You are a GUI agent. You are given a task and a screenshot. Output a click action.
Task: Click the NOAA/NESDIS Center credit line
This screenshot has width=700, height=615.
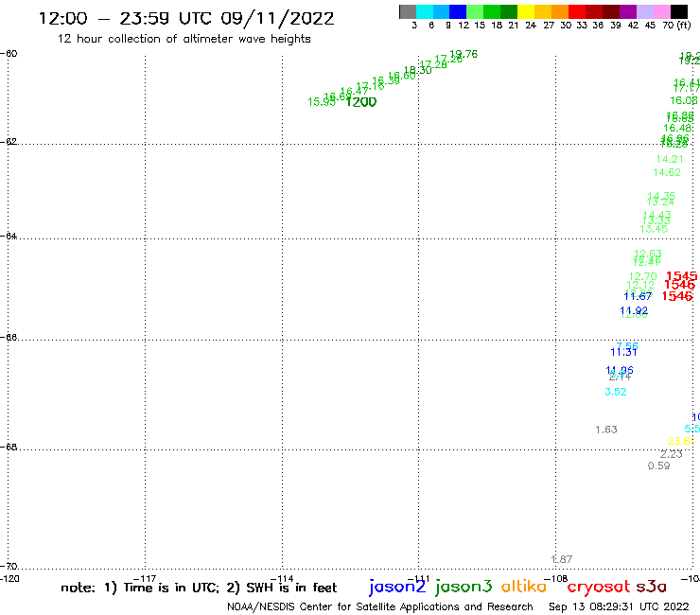pyautogui.click(x=380, y=606)
